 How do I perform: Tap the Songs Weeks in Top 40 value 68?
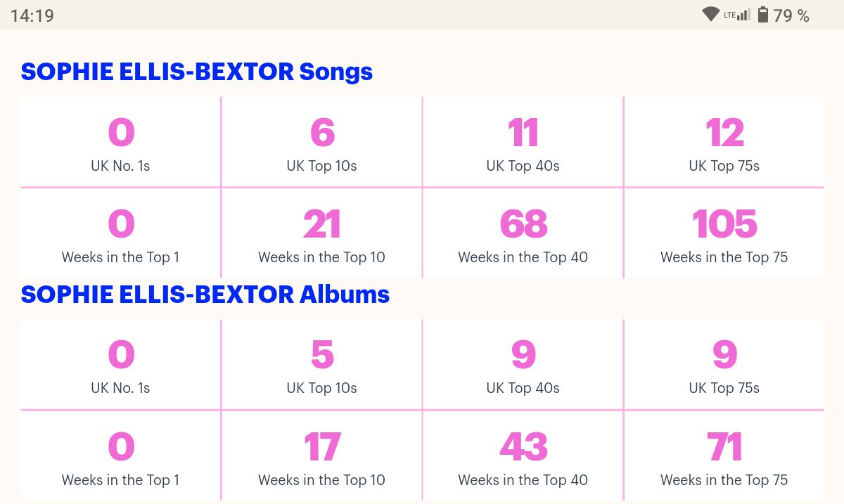[x=523, y=224]
